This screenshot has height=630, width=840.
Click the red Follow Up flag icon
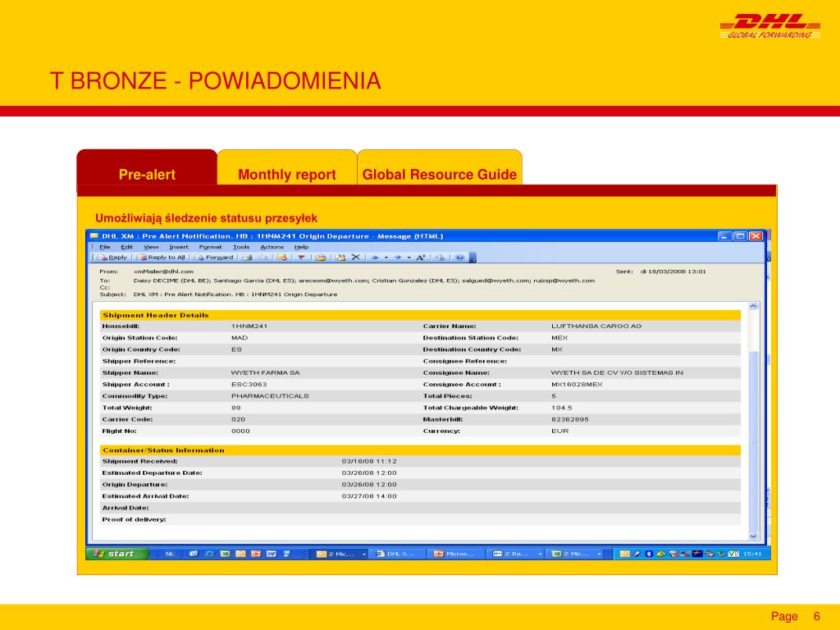pos(301,258)
